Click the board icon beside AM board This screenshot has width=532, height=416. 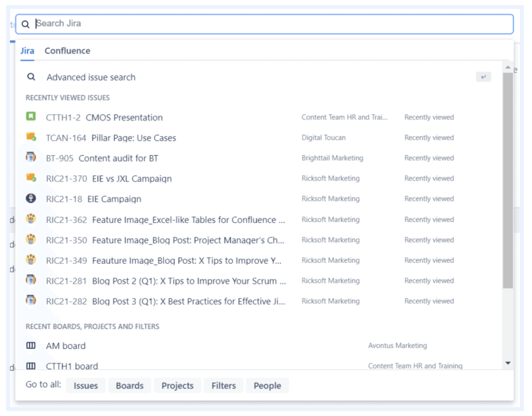(x=31, y=345)
